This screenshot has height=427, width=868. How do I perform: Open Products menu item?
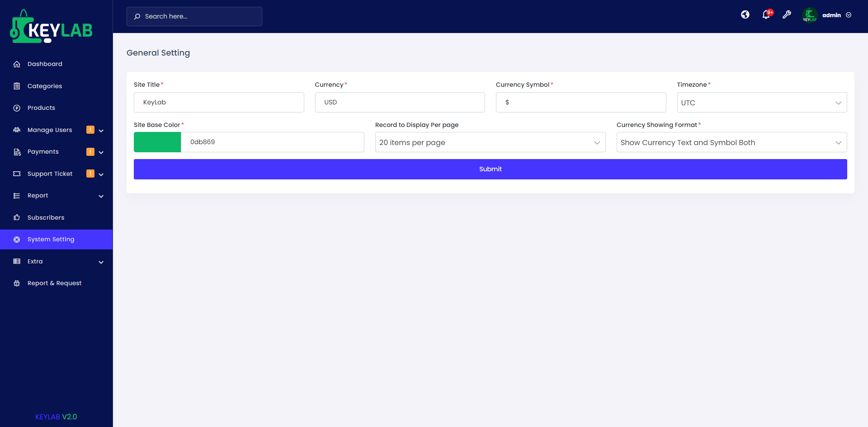point(56,108)
